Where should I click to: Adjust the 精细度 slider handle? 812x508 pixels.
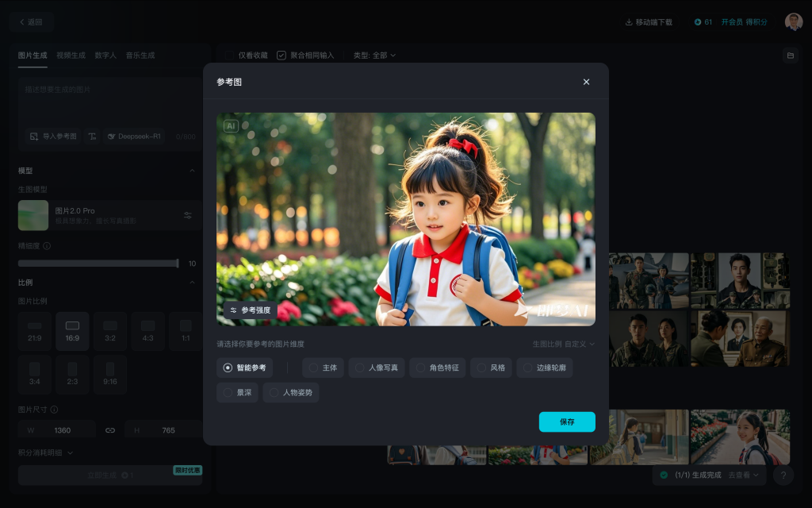pyautogui.click(x=178, y=264)
